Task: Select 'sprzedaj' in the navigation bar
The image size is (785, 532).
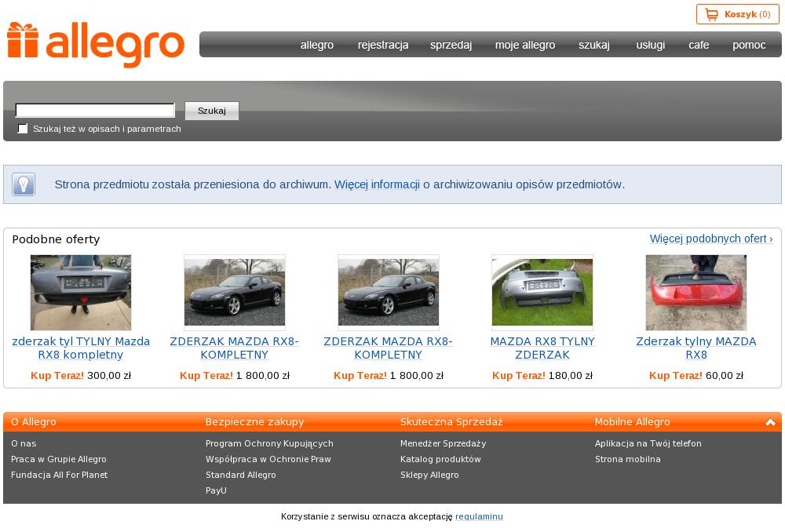Action: [451, 45]
